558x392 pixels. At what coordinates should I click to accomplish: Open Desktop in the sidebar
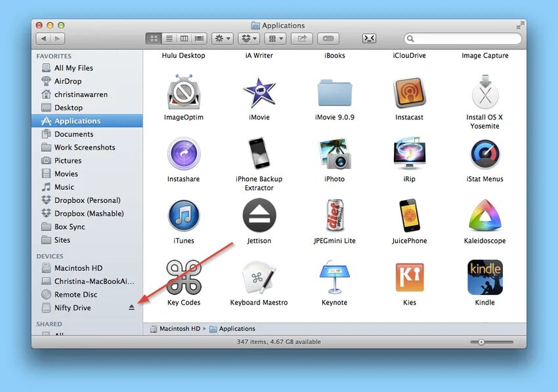pyautogui.click(x=87, y=108)
